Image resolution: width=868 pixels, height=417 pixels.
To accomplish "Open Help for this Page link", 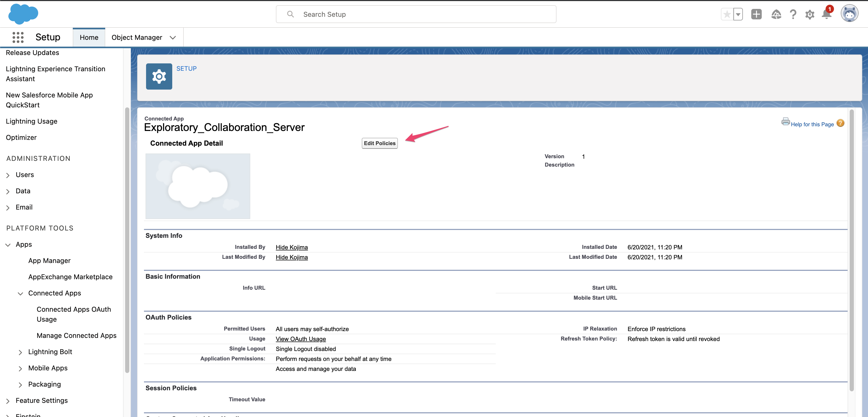I will (x=812, y=124).
